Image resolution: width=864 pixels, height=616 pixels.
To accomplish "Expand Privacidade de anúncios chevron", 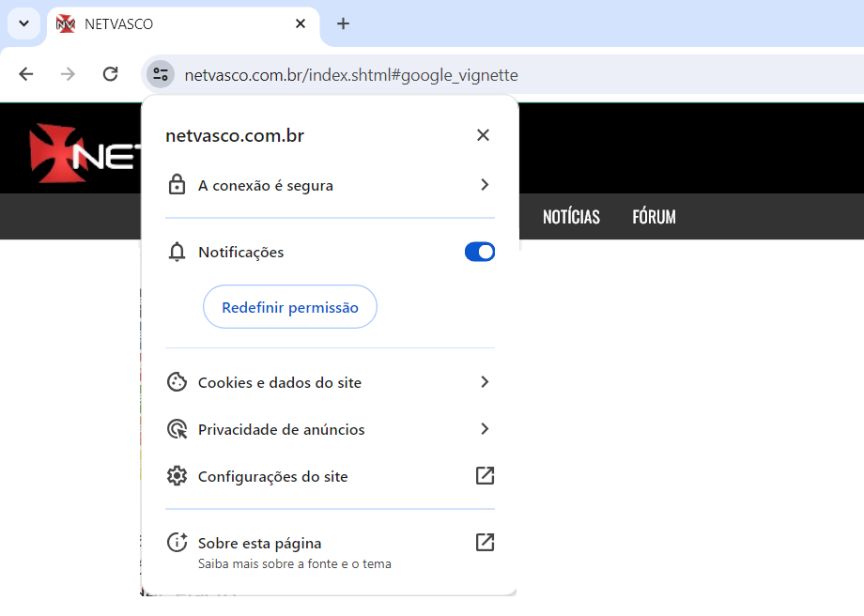I will [x=485, y=429].
